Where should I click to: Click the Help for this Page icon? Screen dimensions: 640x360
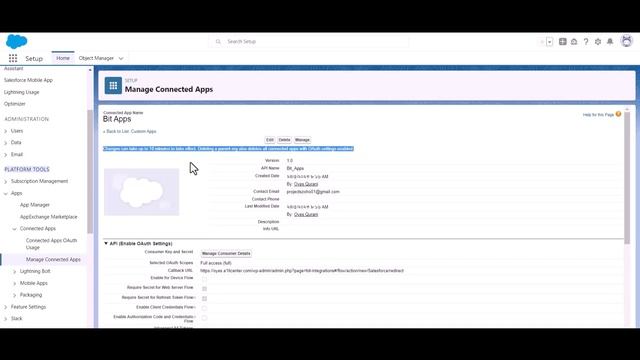pos(618,114)
